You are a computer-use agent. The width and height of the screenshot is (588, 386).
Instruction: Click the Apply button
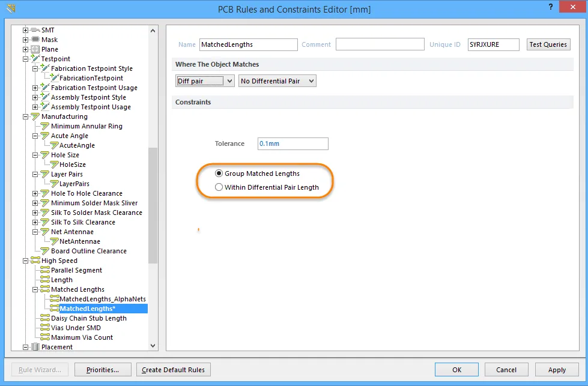pos(557,370)
